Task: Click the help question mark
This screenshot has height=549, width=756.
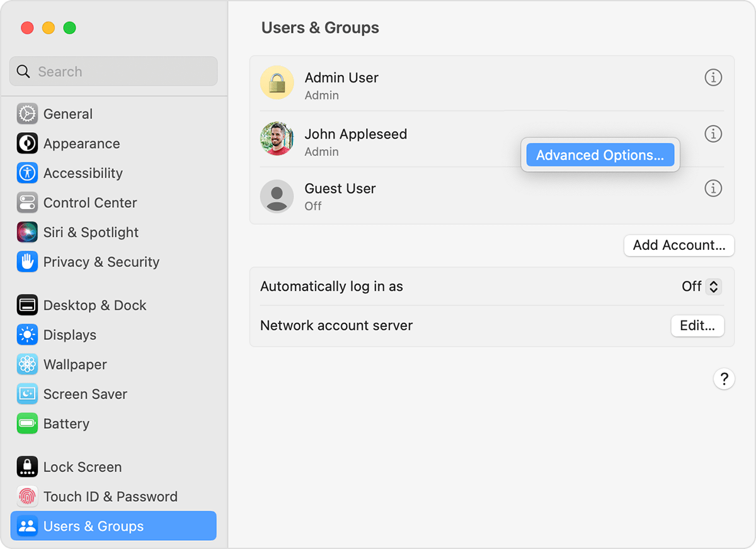Action: (x=724, y=379)
